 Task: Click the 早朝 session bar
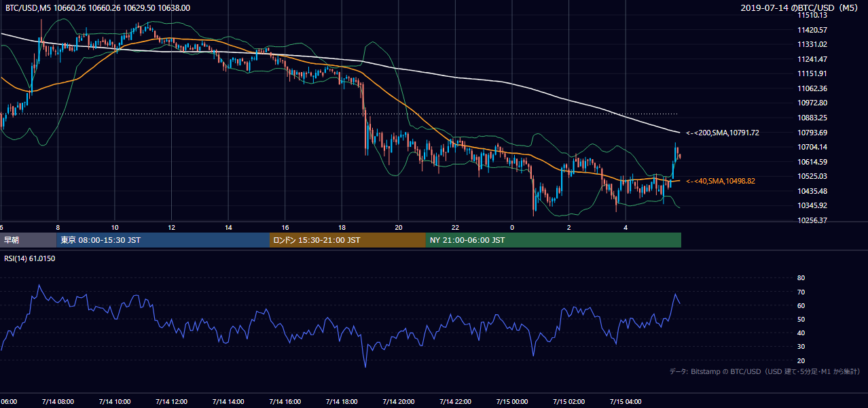[28, 240]
